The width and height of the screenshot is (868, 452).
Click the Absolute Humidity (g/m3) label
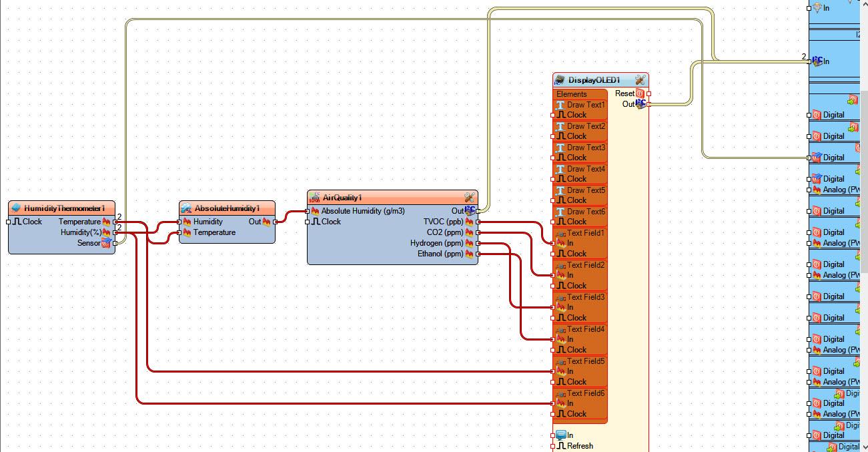click(363, 211)
